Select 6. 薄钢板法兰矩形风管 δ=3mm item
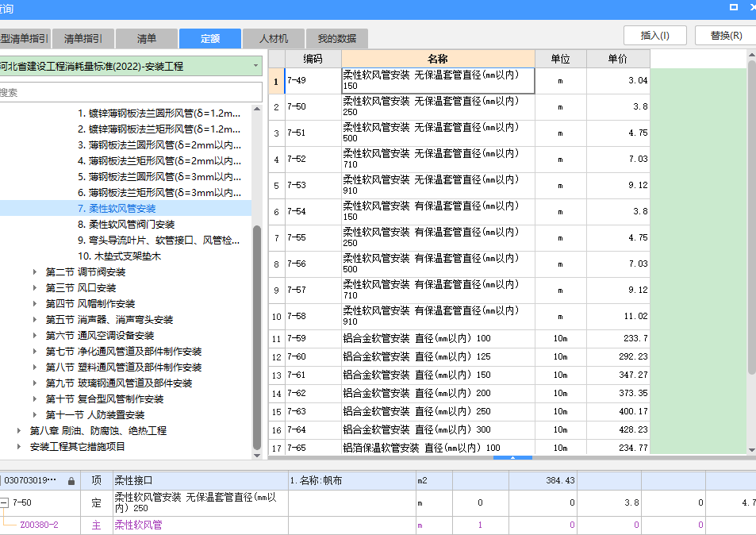756x535 pixels. [159, 192]
